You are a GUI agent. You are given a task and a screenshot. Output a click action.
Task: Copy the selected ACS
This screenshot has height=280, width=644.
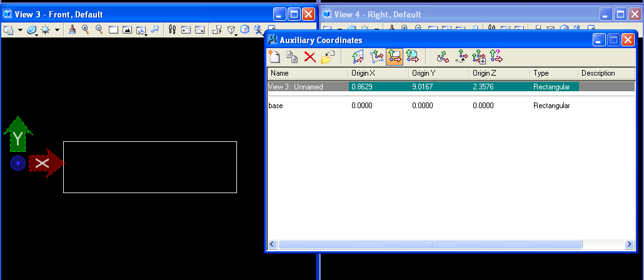pyautogui.click(x=292, y=57)
